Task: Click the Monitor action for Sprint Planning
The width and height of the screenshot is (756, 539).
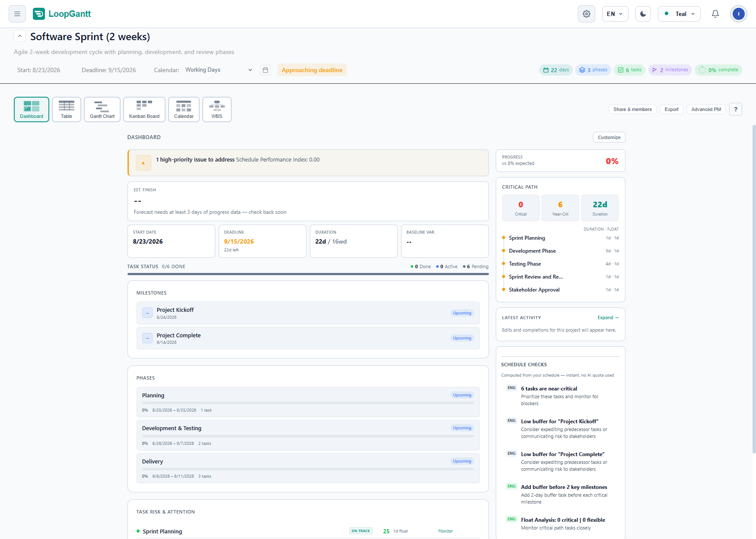Action: [x=445, y=531]
